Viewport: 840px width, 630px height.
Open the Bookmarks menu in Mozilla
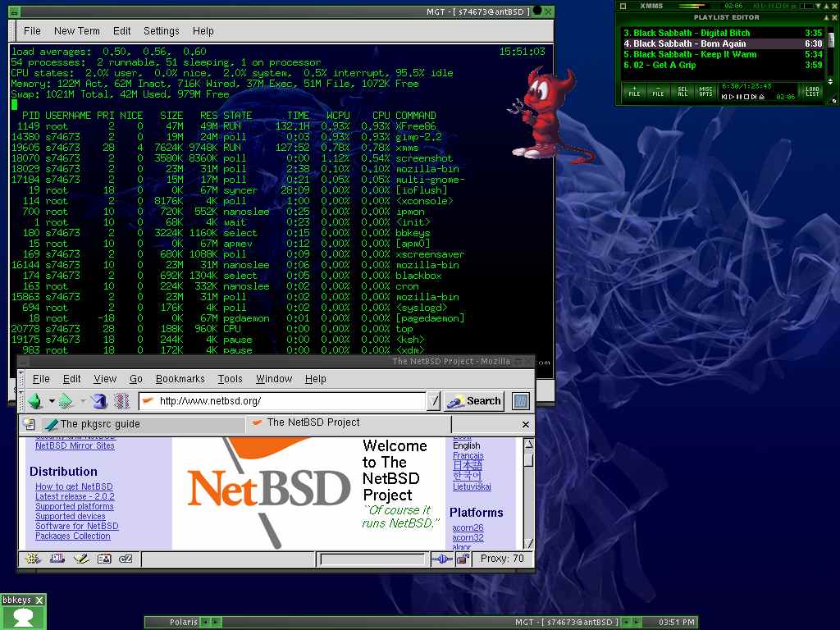click(x=180, y=379)
